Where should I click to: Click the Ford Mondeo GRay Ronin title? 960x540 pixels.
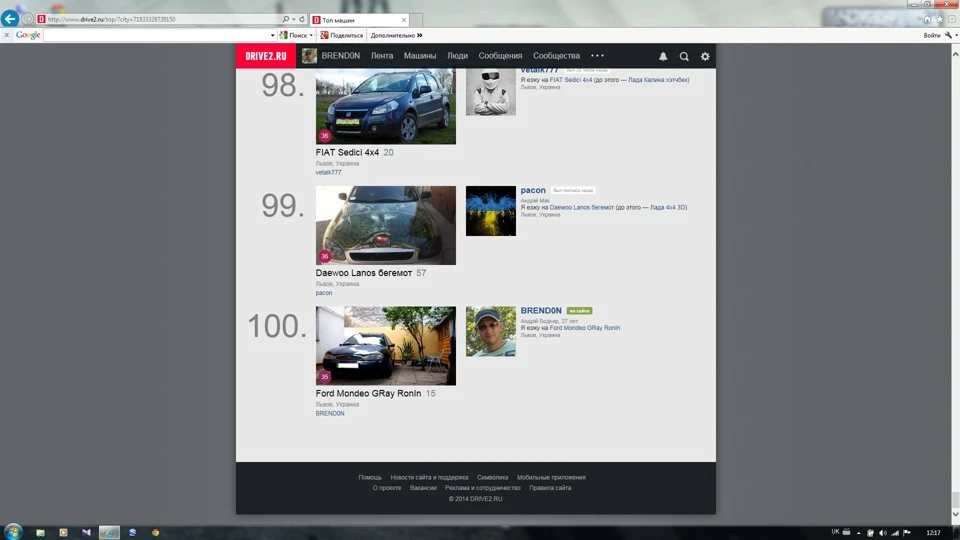369,394
